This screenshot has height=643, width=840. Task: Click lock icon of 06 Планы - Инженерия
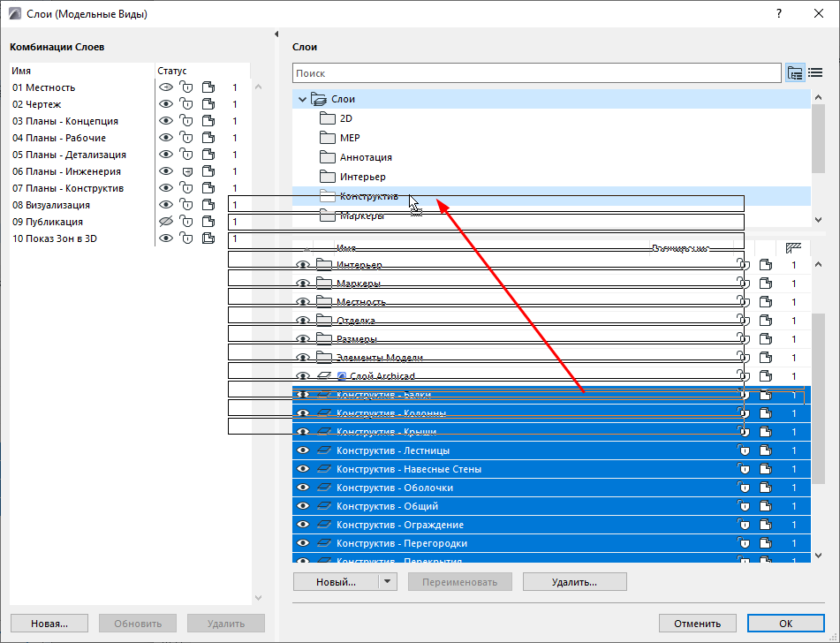pyautogui.click(x=187, y=171)
